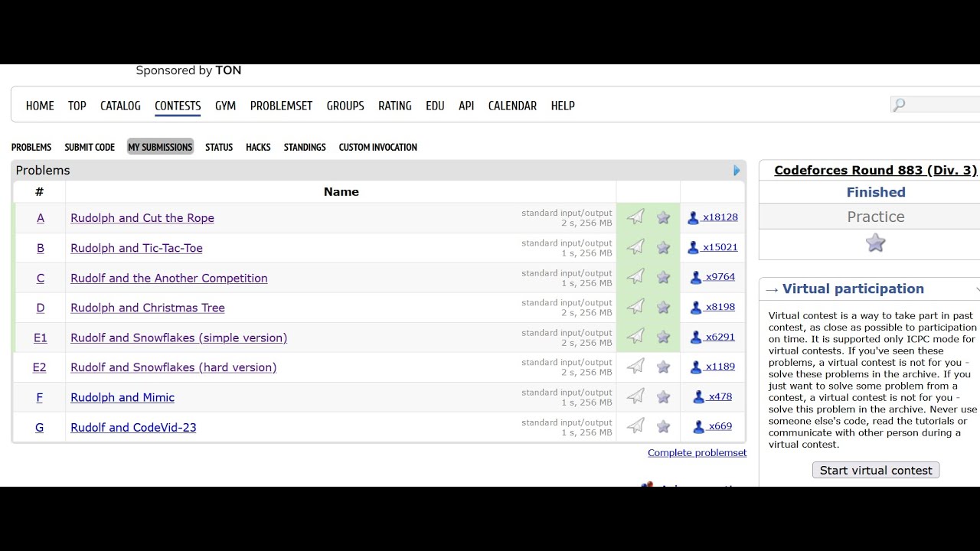Open problem Rudolph and Christmas Tree
980x551 pixels.
coord(148,308)
